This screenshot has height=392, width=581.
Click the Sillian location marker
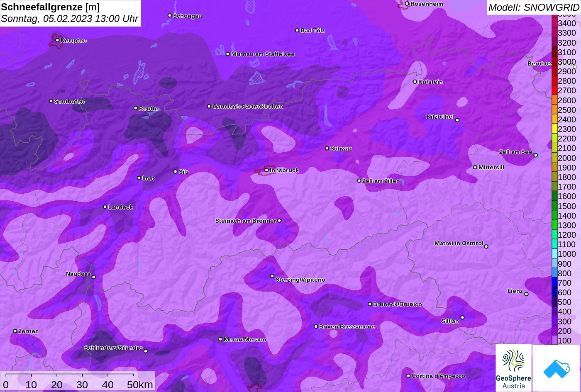tap(462, 318)
